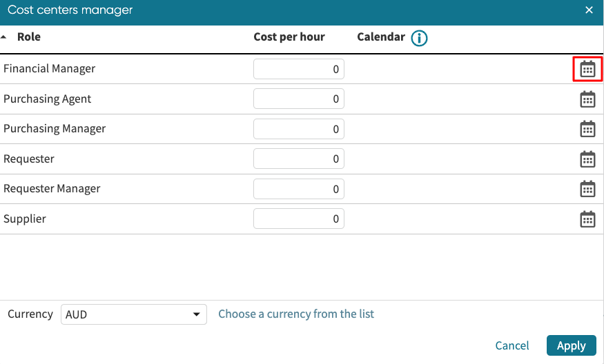This screenshot has height=364, width=604.
Task: Open calendar for Purchasing Agent role
Action: (x=587, y=99)
